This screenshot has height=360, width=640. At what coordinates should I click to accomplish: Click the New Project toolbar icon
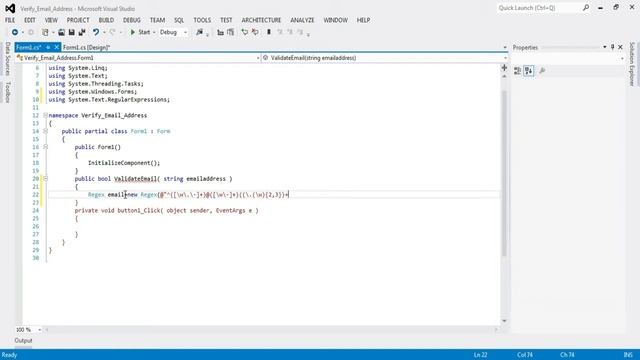pos(45,32)
